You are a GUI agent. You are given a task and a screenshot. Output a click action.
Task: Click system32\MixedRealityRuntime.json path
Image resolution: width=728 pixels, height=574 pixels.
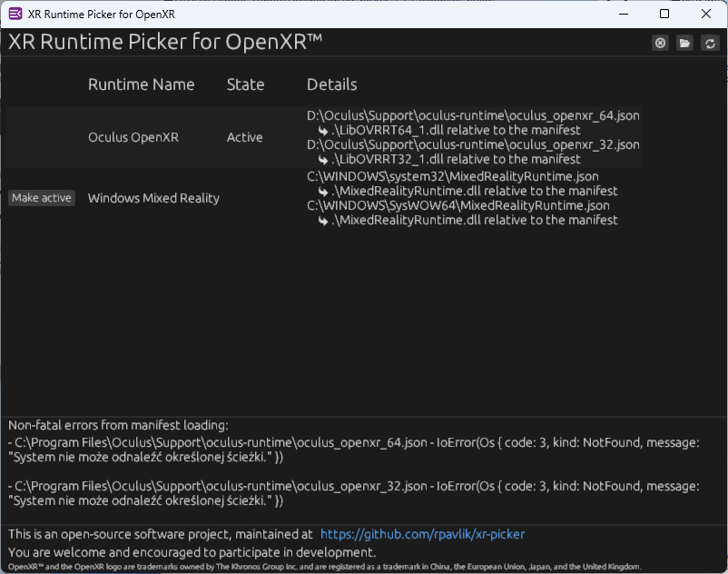[453, 176]
